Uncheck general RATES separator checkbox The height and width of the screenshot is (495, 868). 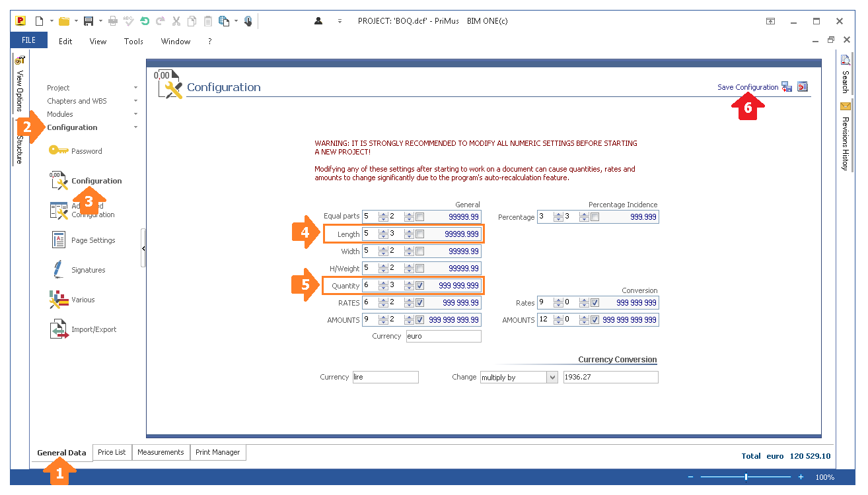click(419, 302)
